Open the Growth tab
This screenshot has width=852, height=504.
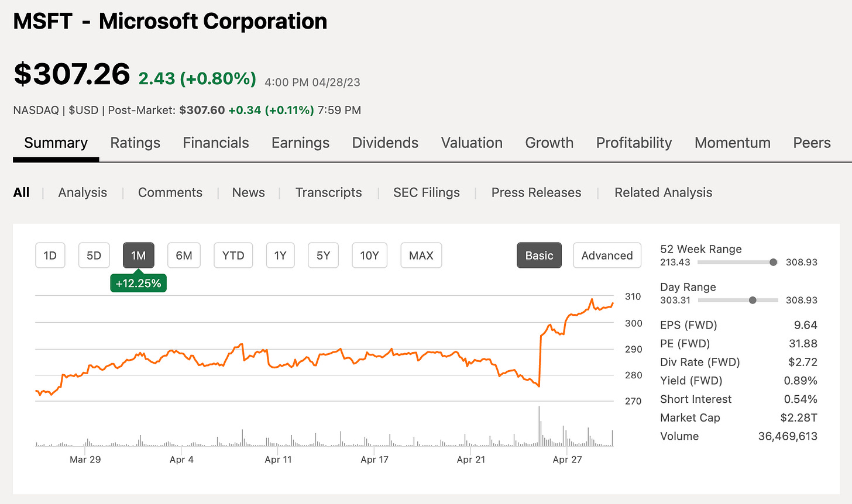(549, 143)
